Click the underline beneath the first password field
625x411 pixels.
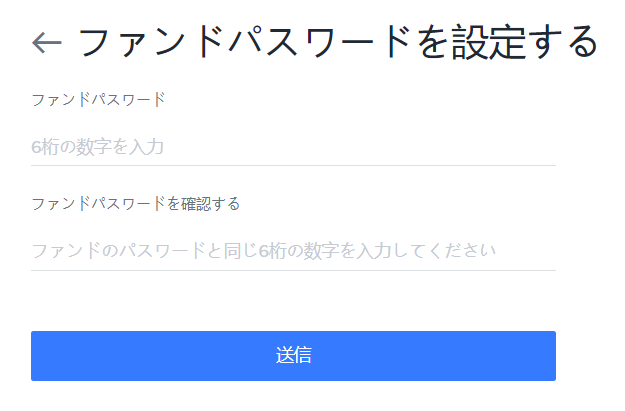click(293, 165)
